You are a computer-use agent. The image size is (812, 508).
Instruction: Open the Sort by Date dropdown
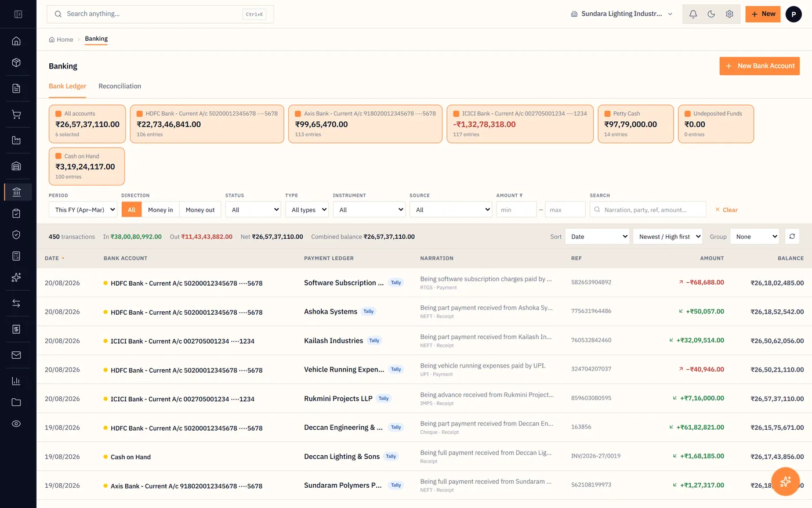tap(597, 236)
